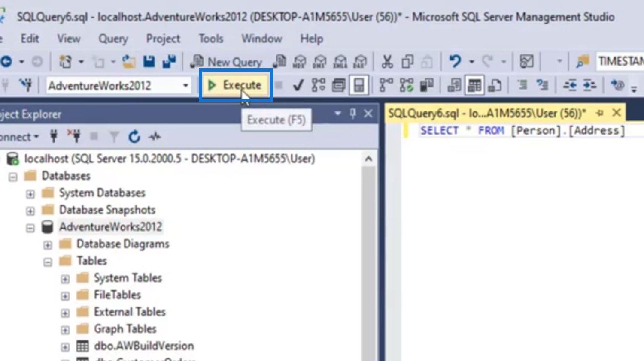Toggle Include Live Query Statistics

pos(406,85)
